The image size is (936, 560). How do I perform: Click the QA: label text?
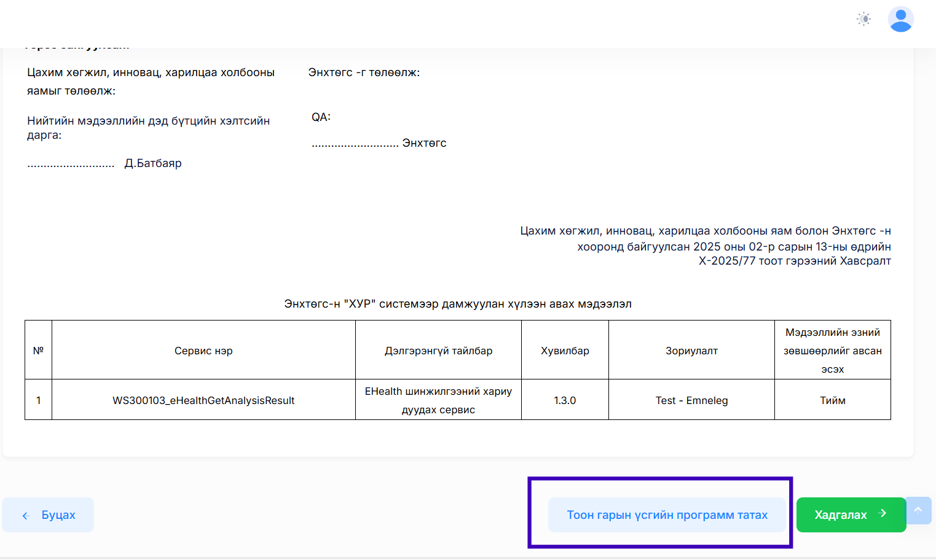(x=321, y=117)
